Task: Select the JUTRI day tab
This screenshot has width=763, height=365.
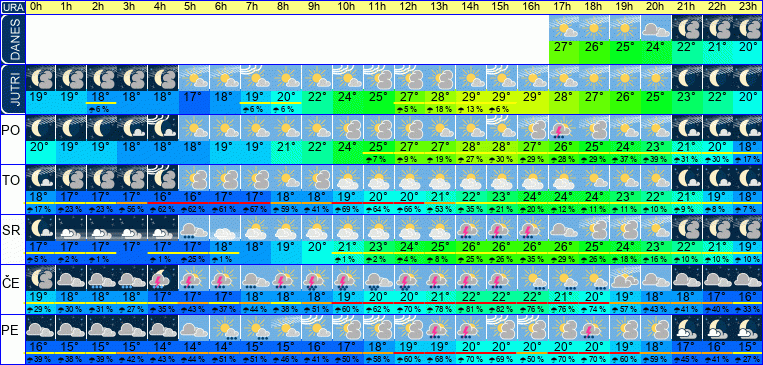Action: tap(13, 90)
